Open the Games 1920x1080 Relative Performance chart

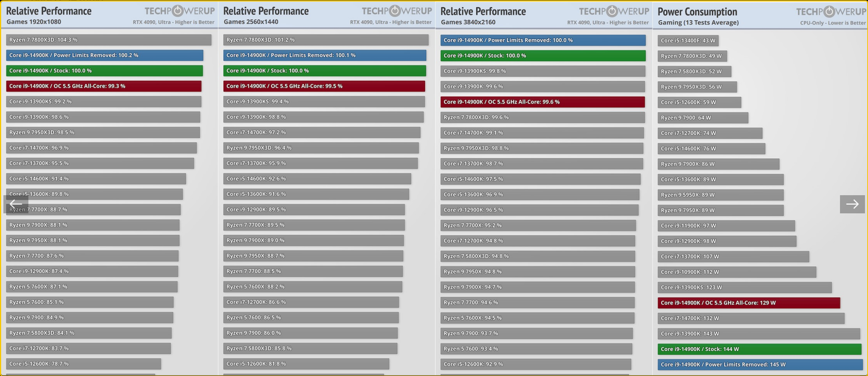tap(109, 188)
